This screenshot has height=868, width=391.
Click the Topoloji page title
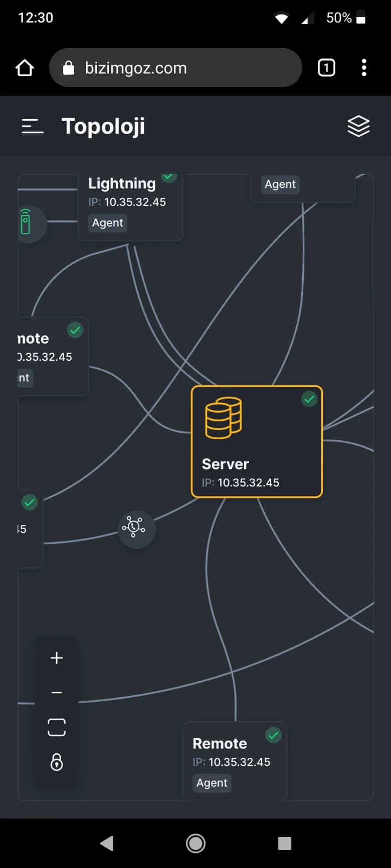tap(103, 126)
